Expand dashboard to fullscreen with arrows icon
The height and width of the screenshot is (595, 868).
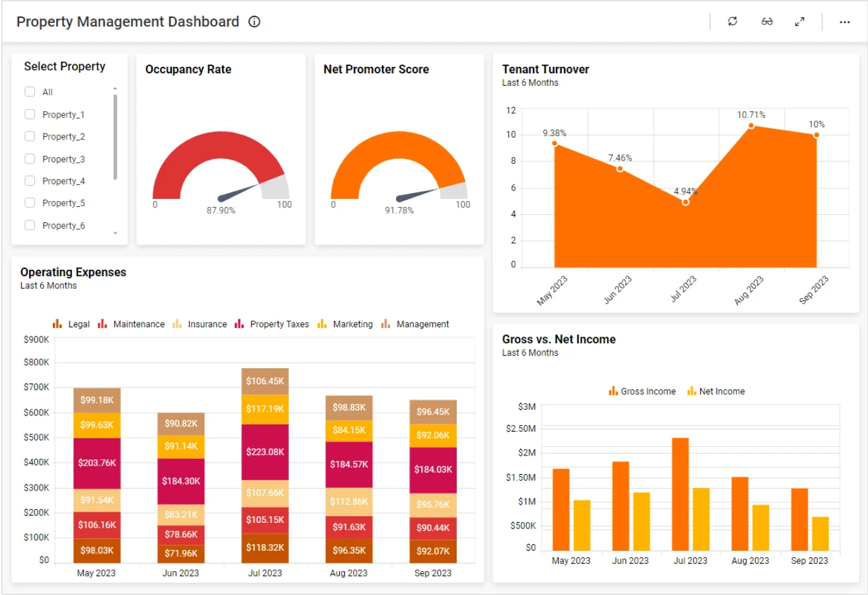[800, 22]
